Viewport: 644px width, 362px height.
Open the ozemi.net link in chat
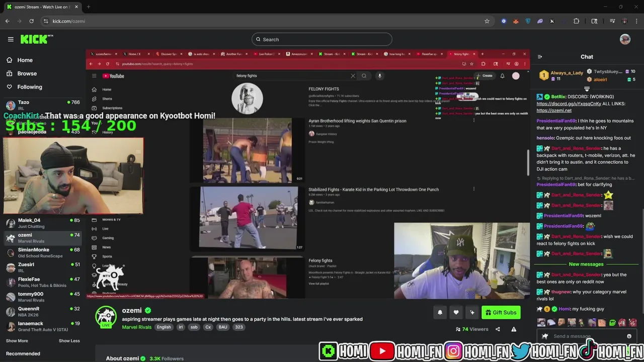pos(554,111)
